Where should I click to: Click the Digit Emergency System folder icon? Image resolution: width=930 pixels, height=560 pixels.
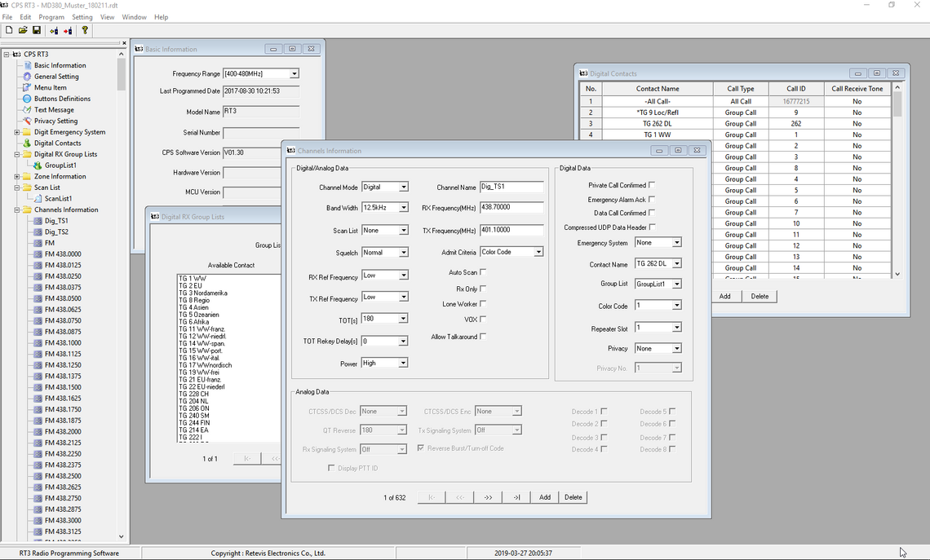[x=27, y=132]
